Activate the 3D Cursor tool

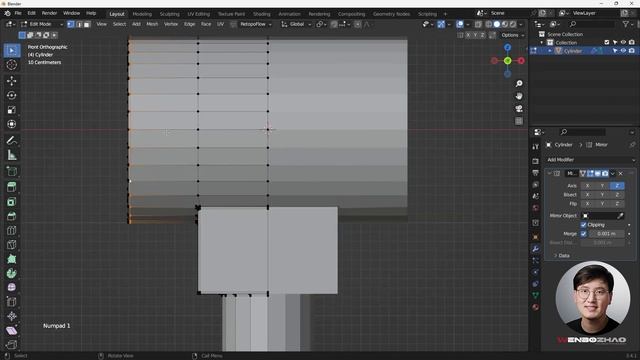point(12,65)
